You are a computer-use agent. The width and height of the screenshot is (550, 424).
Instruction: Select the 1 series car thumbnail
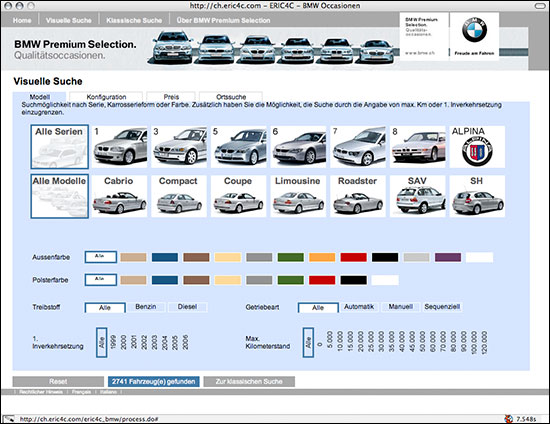click(x=119, y=147)
